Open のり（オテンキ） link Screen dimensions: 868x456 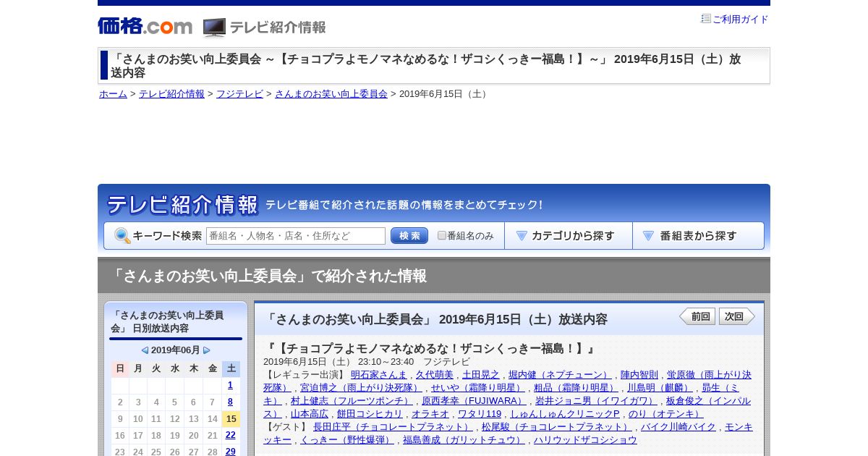665,413
